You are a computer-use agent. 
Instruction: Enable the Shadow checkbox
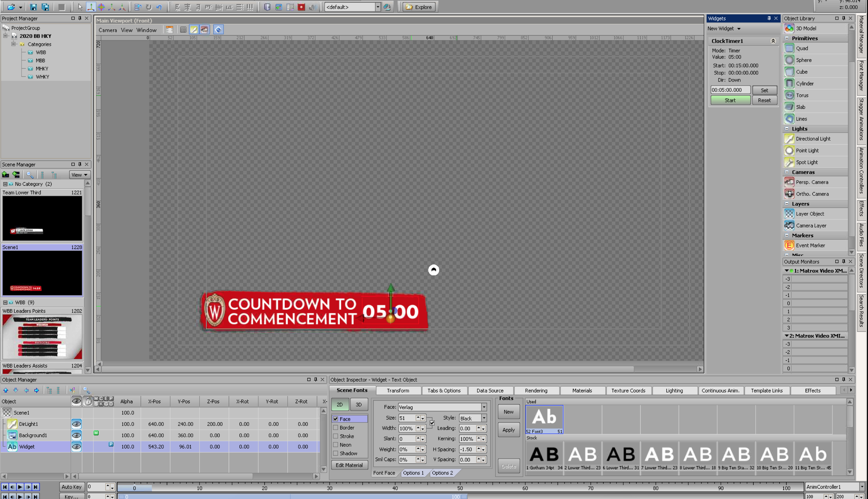point(336,453)
